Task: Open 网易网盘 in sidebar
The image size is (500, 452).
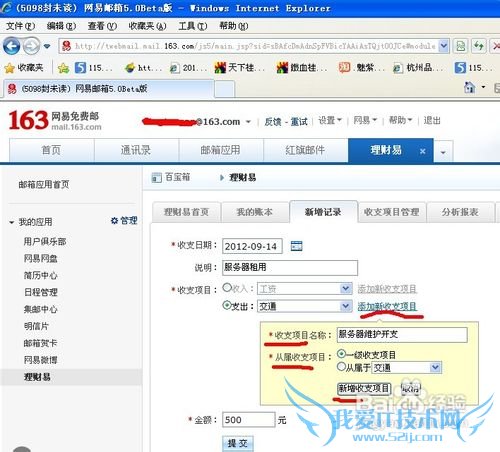Action: 41,258
